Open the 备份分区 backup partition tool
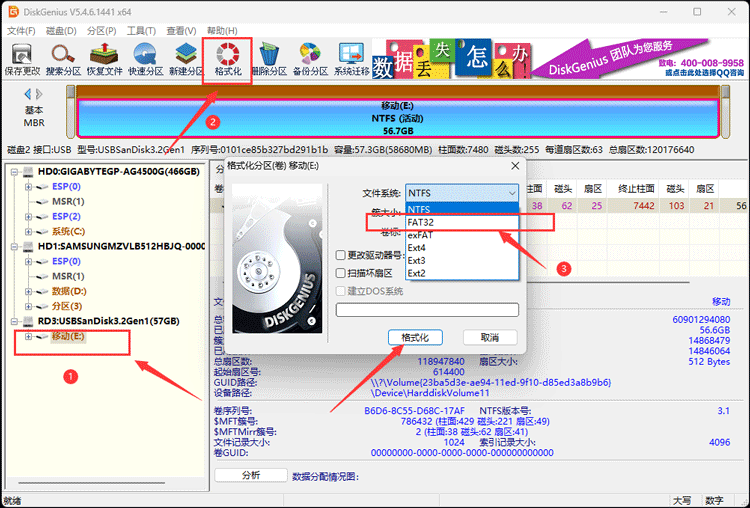750x508 pixels. coord(310,60)
